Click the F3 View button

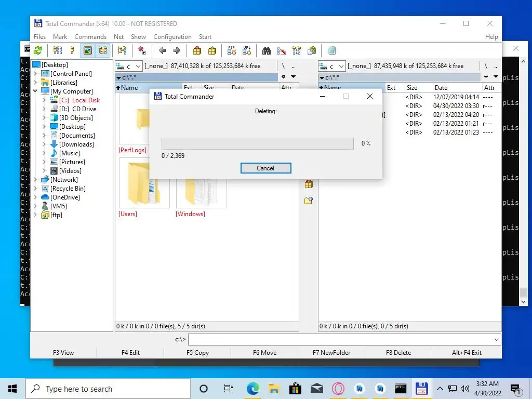tap(63, 353)
